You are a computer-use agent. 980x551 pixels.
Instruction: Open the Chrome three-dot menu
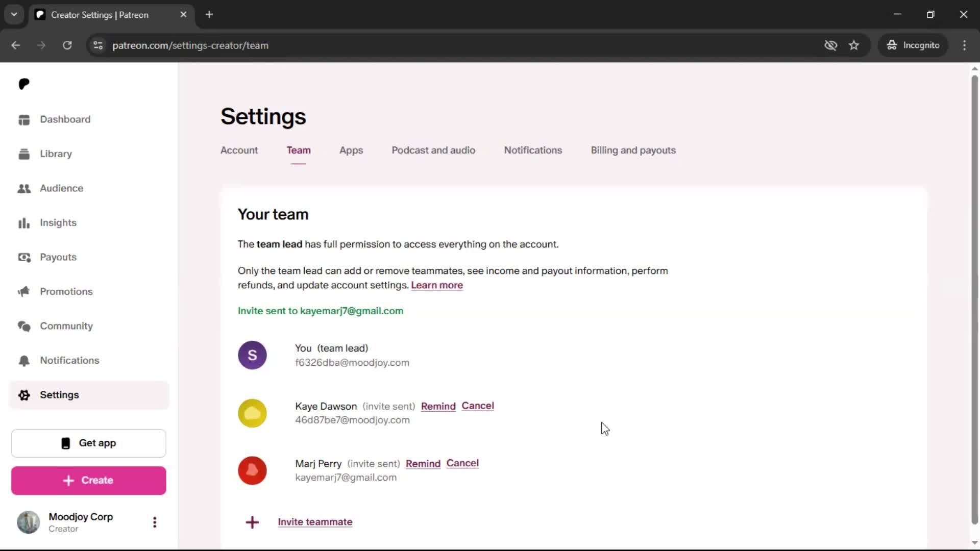[964, 45]
